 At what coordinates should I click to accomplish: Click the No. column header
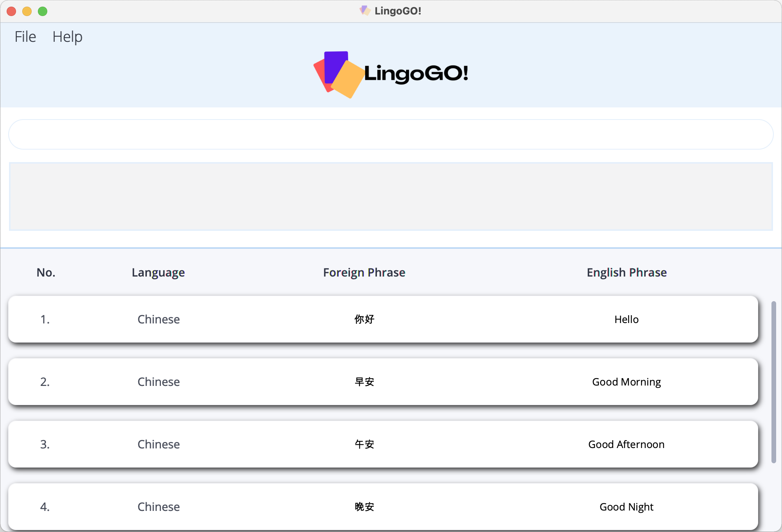click(x=46, y=272)
